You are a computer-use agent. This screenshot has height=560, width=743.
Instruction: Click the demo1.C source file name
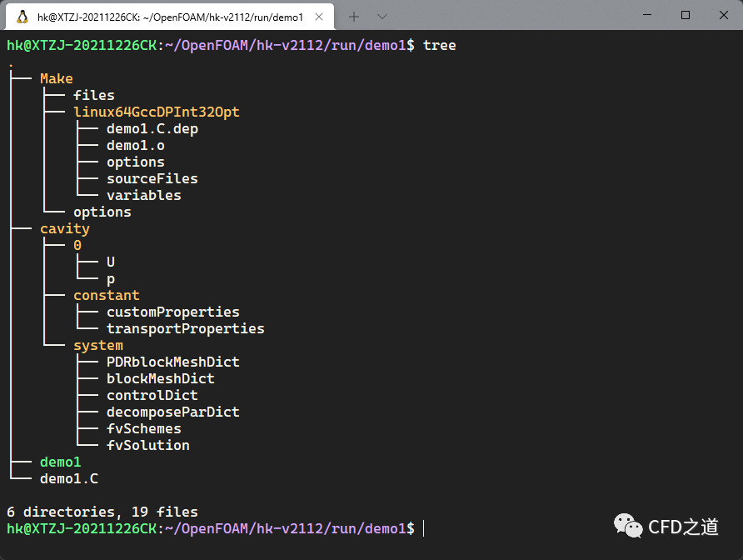[x=69, y=478]
